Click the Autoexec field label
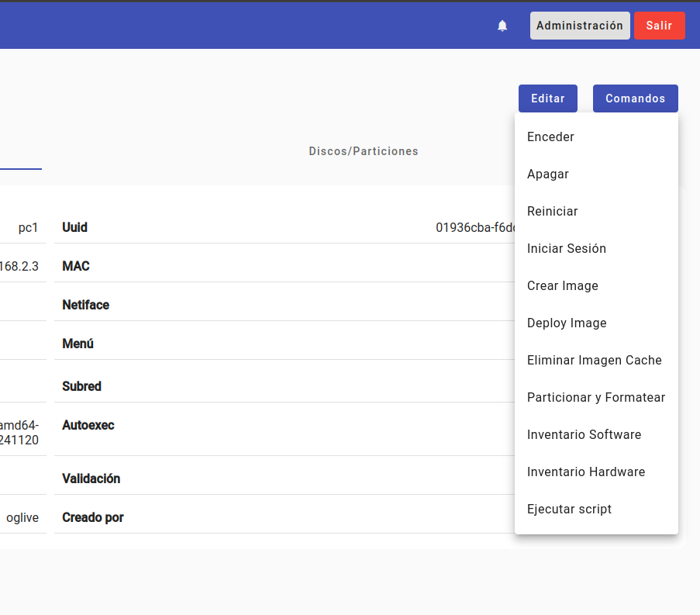Screen dimensions: 700x615 tap(88, 426)
